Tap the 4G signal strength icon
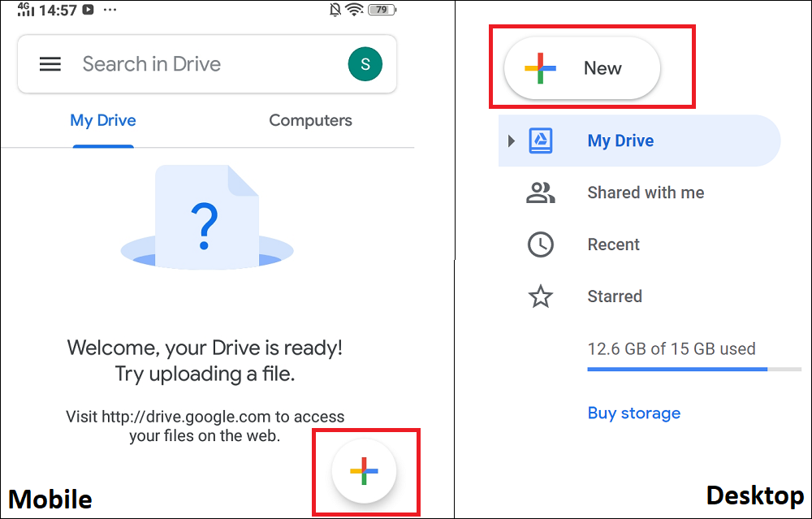The image size is (812, 519). [25, 9]
